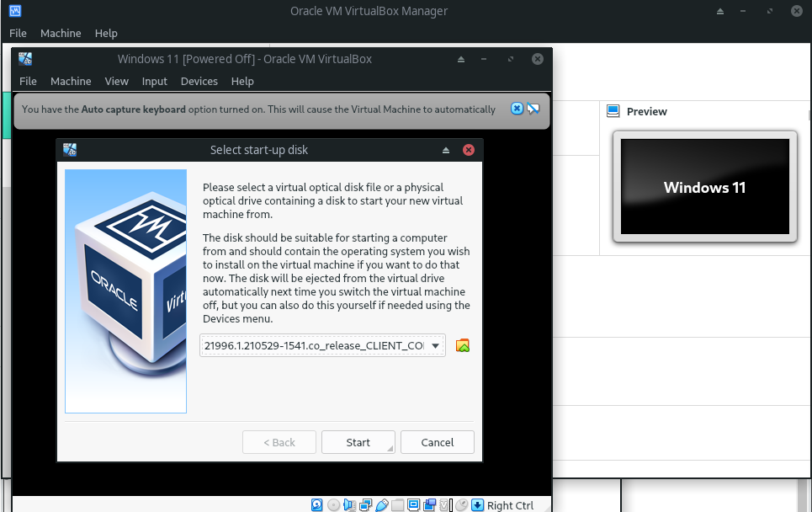Dismiss the Auto capture keyboard notification
812x512 pixels.
coord(515,108)
